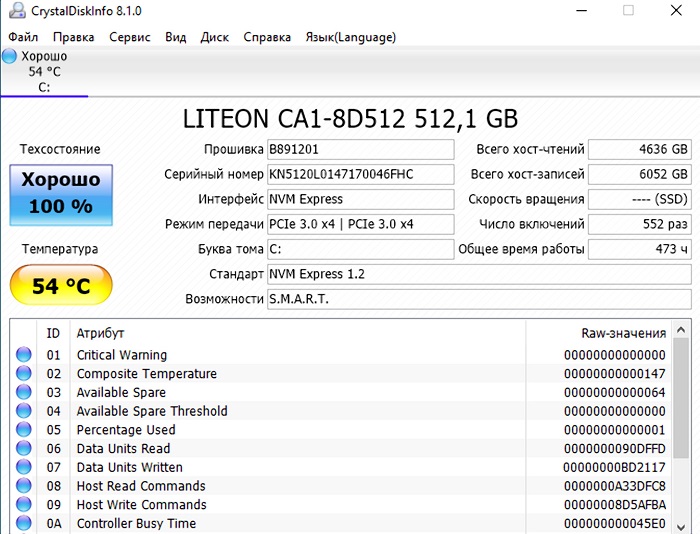Click the status circle for Controller Busy Time
700x534 pixels.
[24, 523]
